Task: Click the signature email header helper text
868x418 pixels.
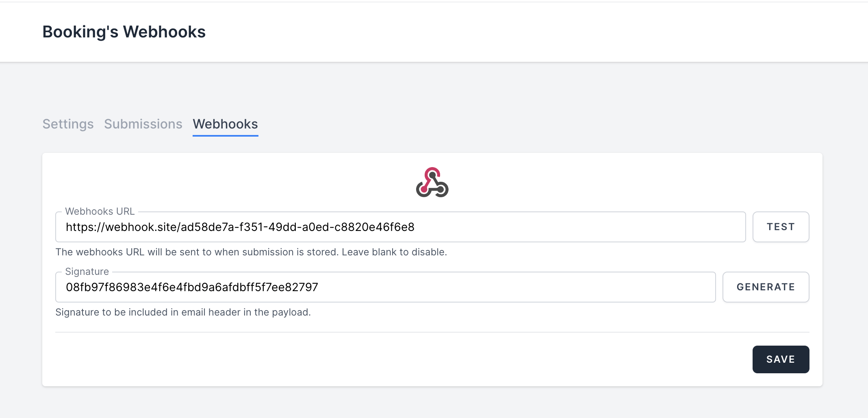Action: point(183,312)
